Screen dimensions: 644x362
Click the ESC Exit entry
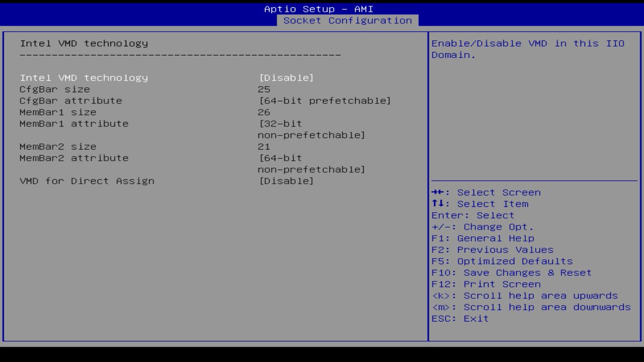459,318
